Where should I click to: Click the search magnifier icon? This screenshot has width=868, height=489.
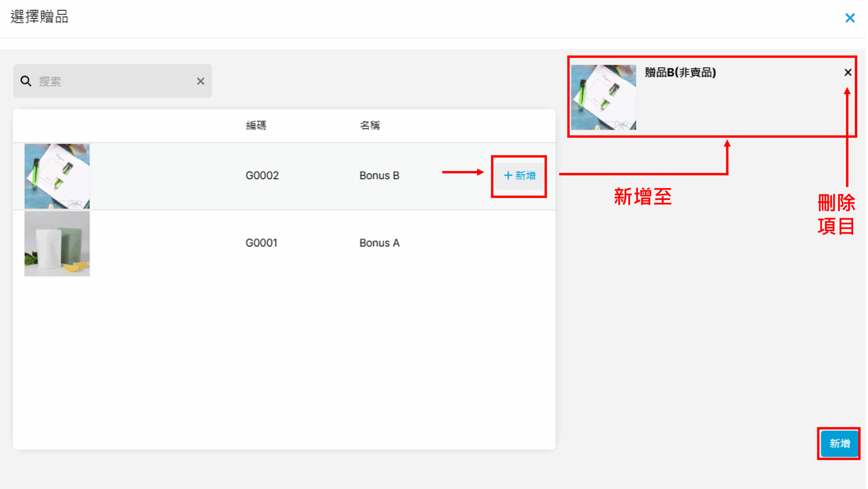[26, 81]
